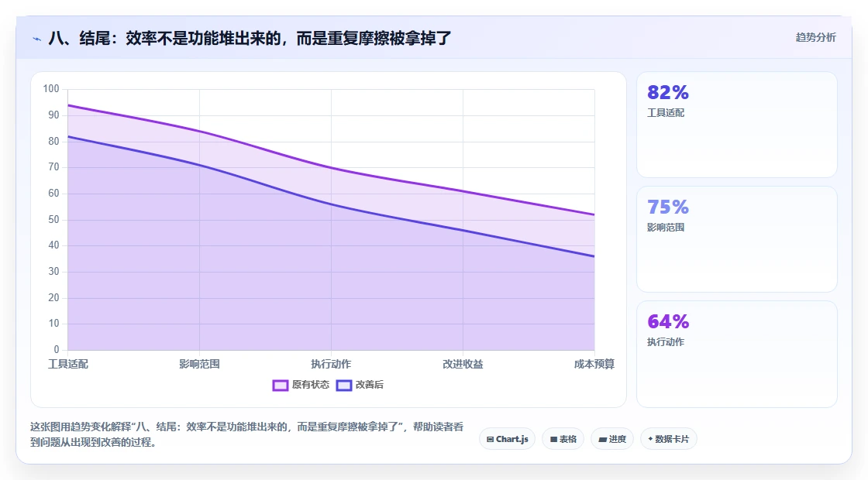Click the lightning icon beside the title
The width and height of the screenshot is (868, 480).
37,39
